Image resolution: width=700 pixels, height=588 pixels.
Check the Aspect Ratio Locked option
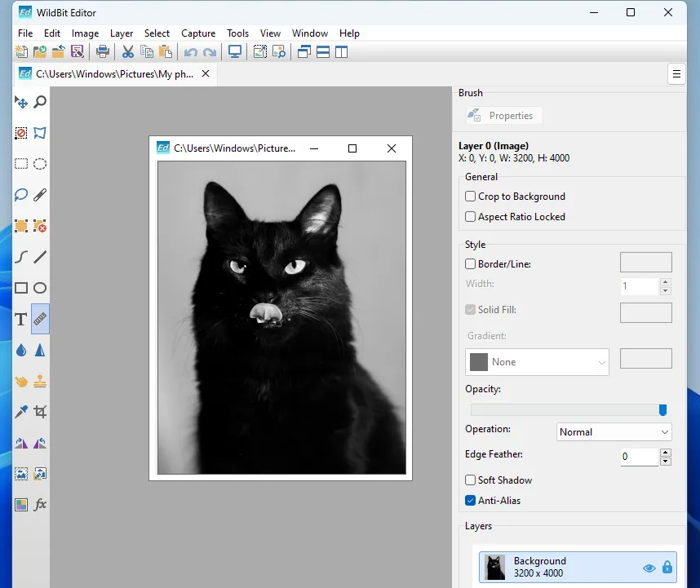click(x=470, y=217)
